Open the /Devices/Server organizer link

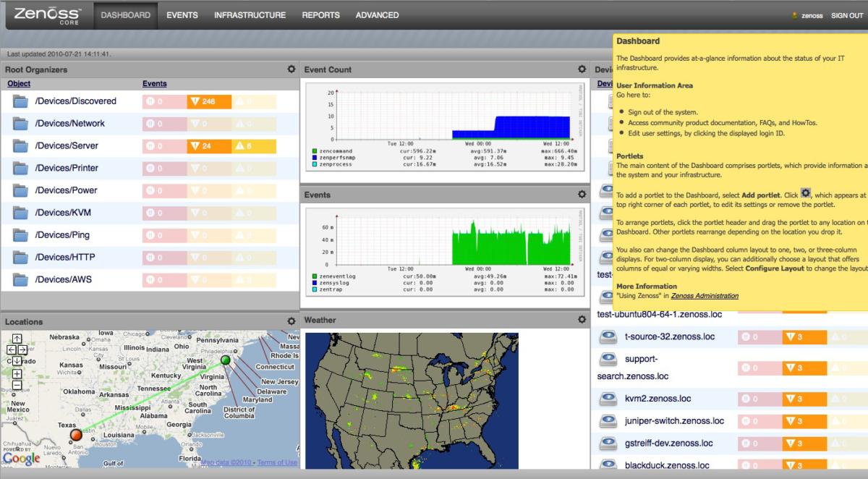(67, 146)
